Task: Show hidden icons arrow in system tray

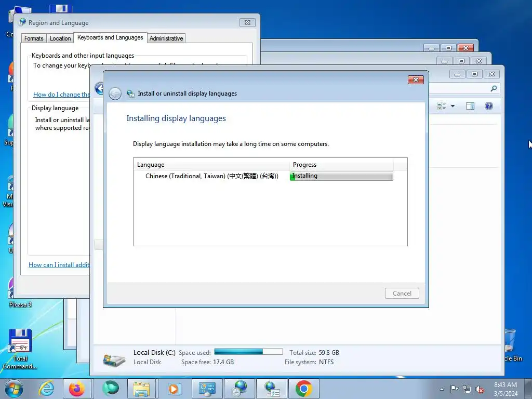Action: [x=442, y=389]
